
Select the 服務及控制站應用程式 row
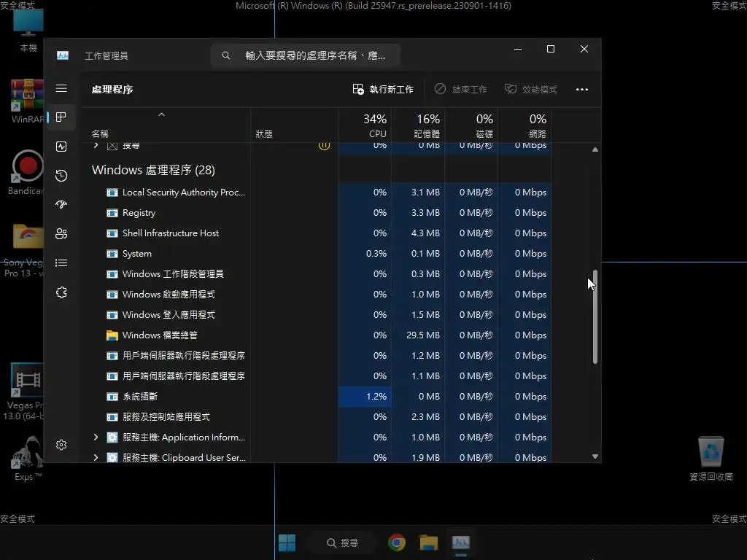coord(317,416)
